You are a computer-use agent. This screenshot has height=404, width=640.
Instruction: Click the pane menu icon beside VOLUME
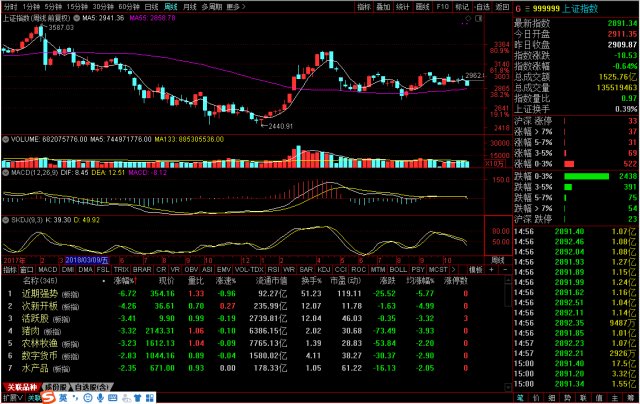coord(4,141)
